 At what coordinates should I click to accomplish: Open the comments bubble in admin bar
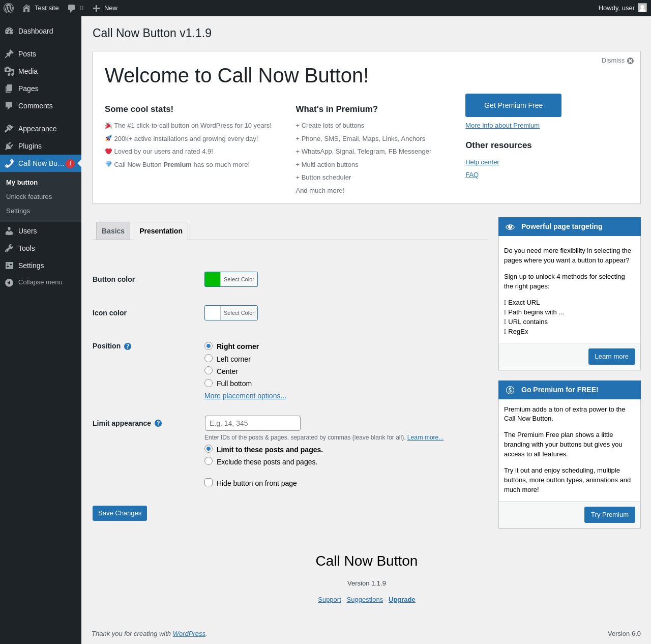72,8
